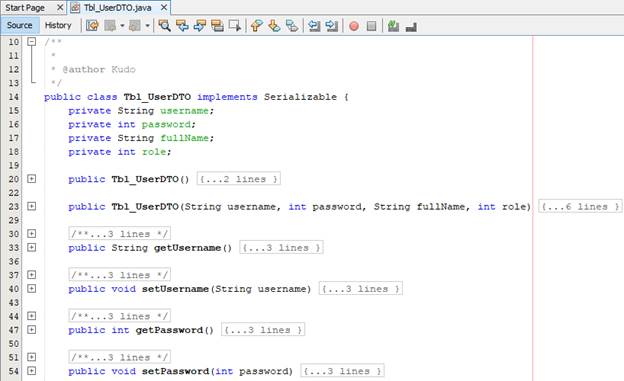The image size is (624, 381).
Task: Click the Uncomment code icon
Action: [x=411, y=27]
